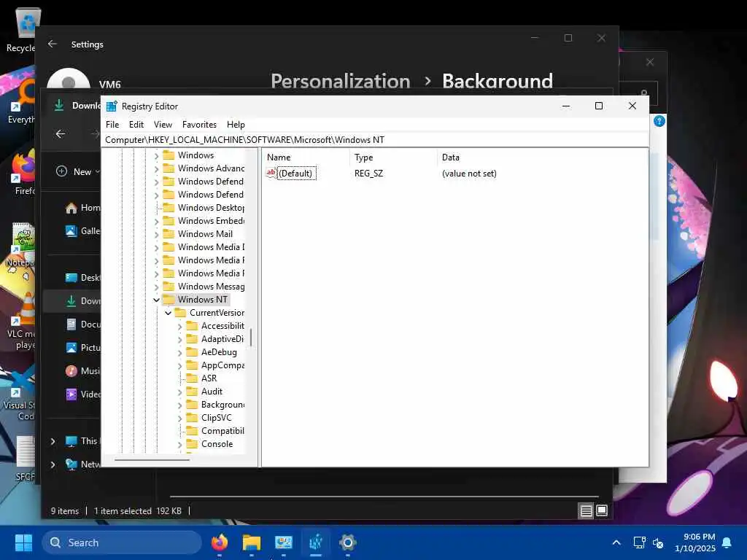Screen dimensions: 747x560
Task: Click New button in File Explorer
Action: click(x=77, y=171)
